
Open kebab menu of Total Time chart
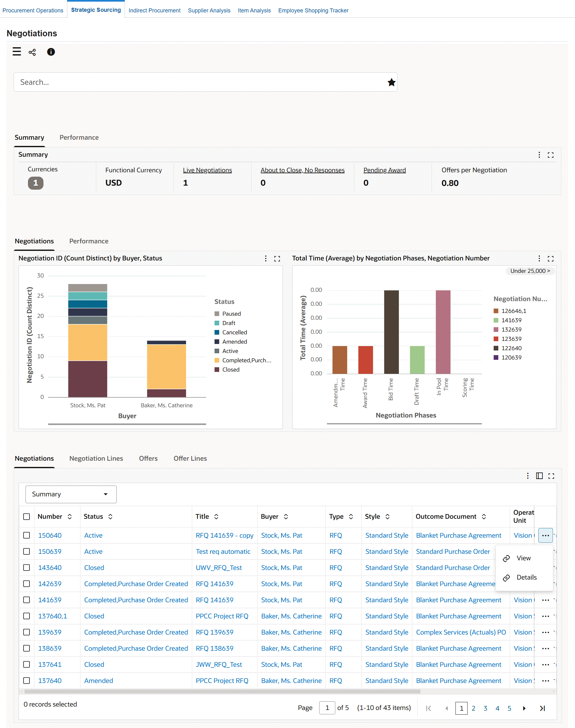pyautogui.click(x=539, y=259)
